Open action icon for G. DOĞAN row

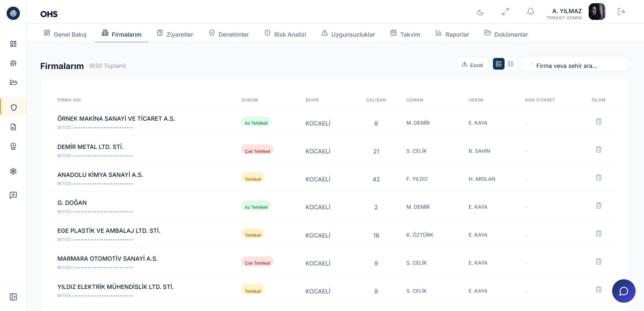tap(598, 205)
